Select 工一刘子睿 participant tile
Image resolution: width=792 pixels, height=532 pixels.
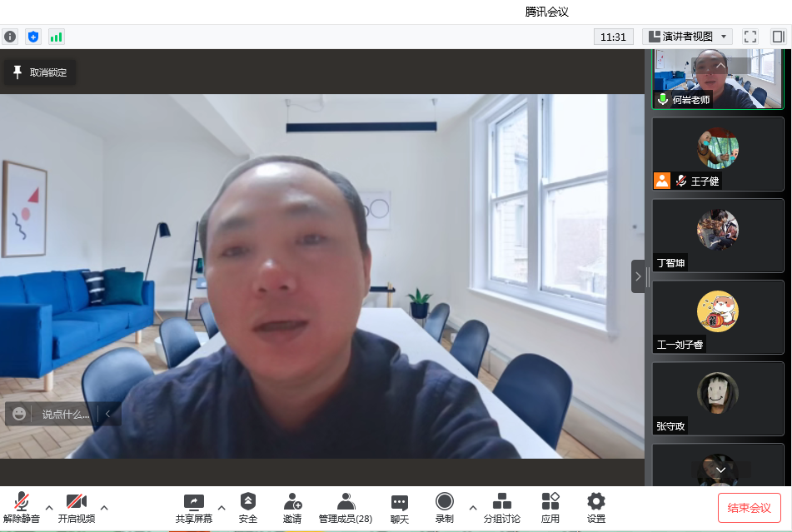[x=718, y=317]
